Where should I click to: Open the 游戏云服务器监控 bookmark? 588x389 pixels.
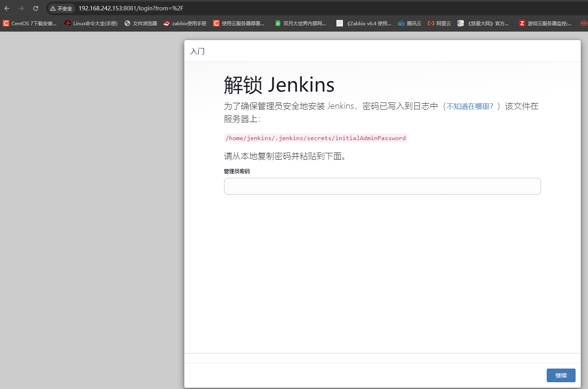pyautogui.click(x=545, y=24)
